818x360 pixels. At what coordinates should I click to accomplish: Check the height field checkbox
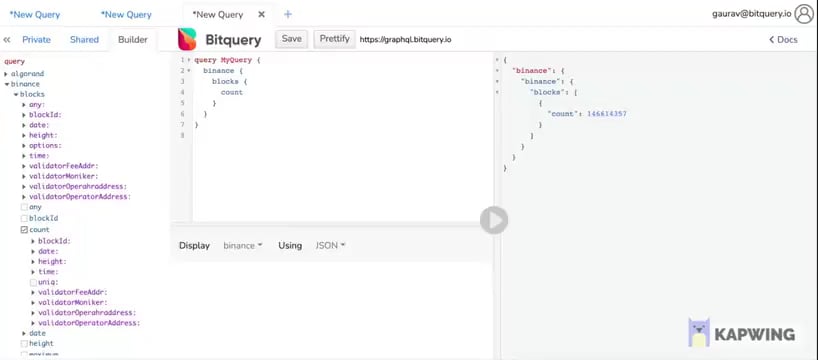[x=24, y=343]
